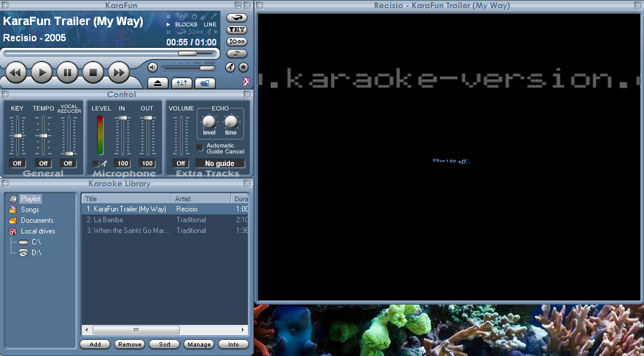Sort by the Artist column header
The width and height of the screenshot is (644, 356).
[x=201, y=199]
